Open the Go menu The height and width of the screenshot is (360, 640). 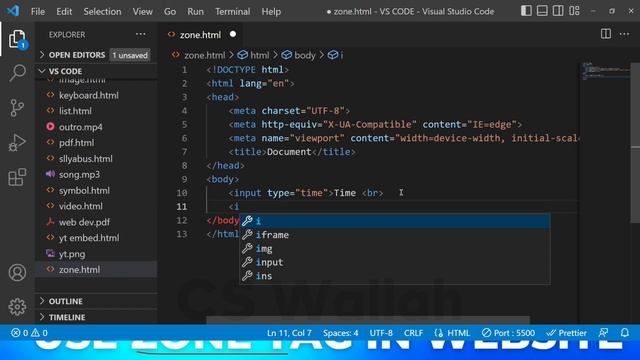(170, 11)
